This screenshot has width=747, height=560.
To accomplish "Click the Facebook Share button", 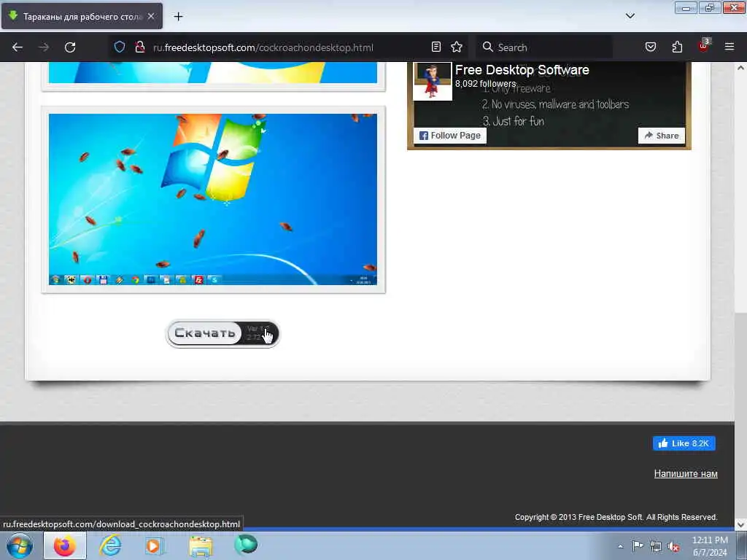I will tap(662, 136).
